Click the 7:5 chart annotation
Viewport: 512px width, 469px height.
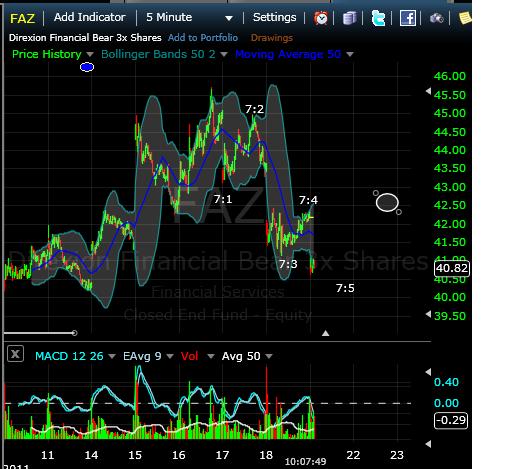(345, 288)
